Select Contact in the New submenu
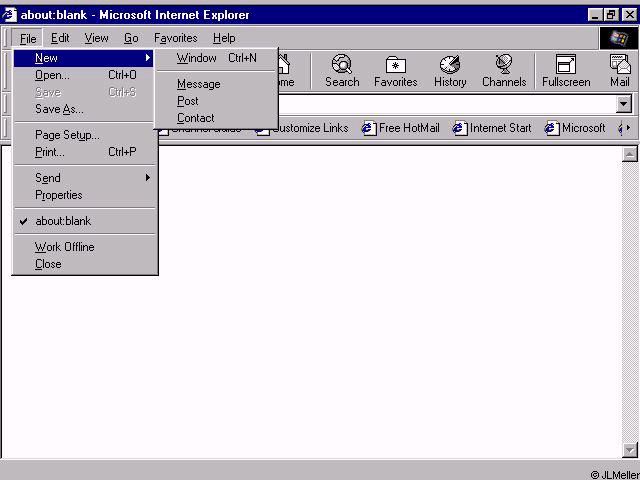 point(195,118)
